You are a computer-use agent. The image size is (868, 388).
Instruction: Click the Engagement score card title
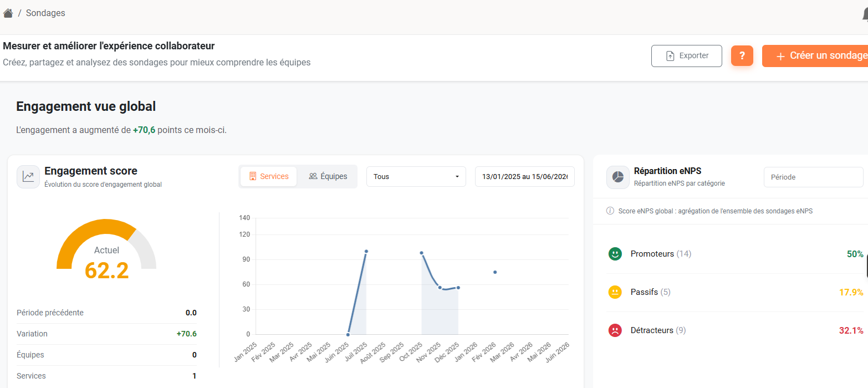91,171
